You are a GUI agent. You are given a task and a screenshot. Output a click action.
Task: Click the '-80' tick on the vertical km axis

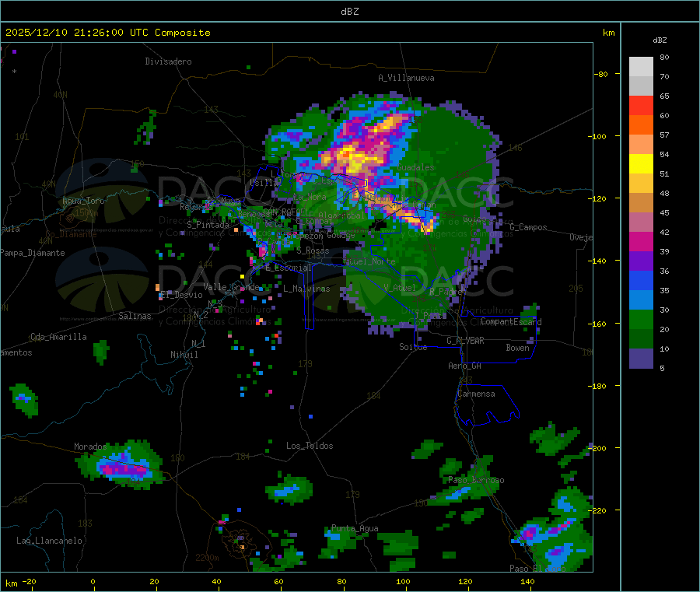(x=601, y=74)
